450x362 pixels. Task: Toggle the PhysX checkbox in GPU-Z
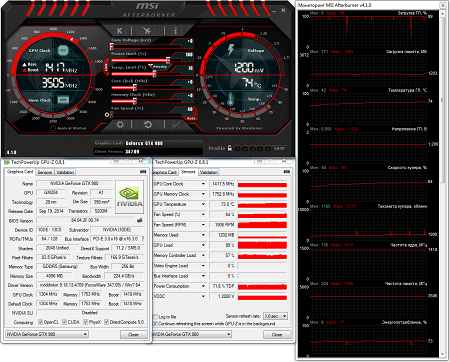pos(86,322)
